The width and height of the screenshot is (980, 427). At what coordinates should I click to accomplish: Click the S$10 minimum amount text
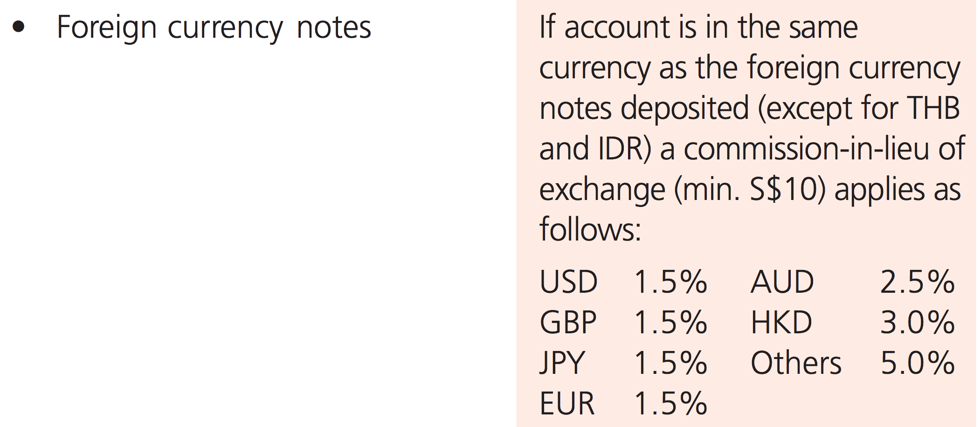(784, 190)
